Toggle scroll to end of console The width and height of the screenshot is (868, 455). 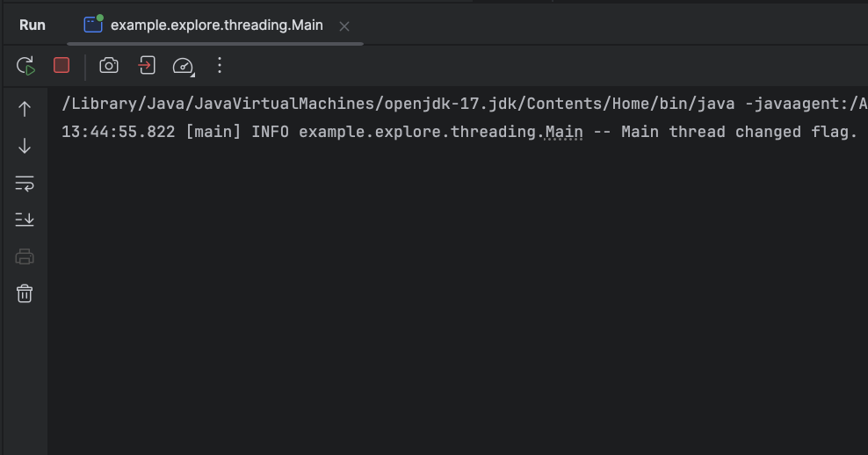click(25, 220)
